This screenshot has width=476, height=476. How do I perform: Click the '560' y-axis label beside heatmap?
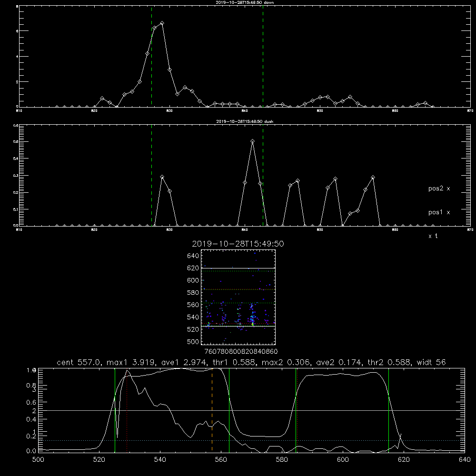tap(193, 305)
